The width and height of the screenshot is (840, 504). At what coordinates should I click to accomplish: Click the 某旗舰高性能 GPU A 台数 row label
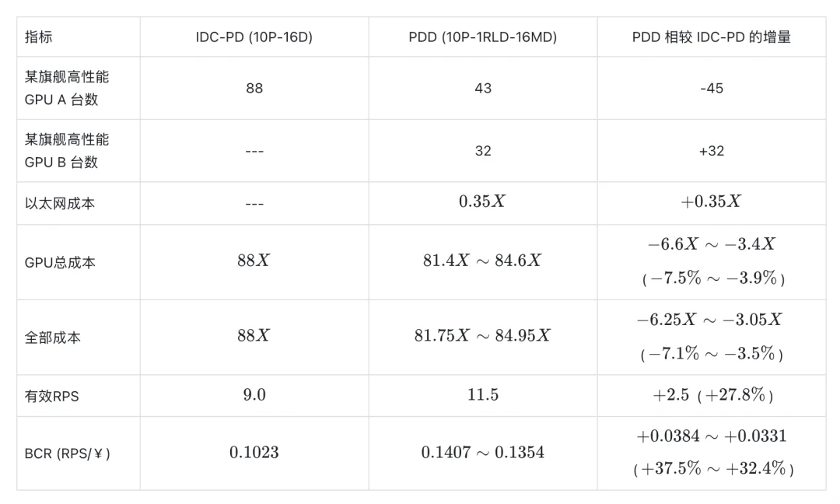click(67, 88)
